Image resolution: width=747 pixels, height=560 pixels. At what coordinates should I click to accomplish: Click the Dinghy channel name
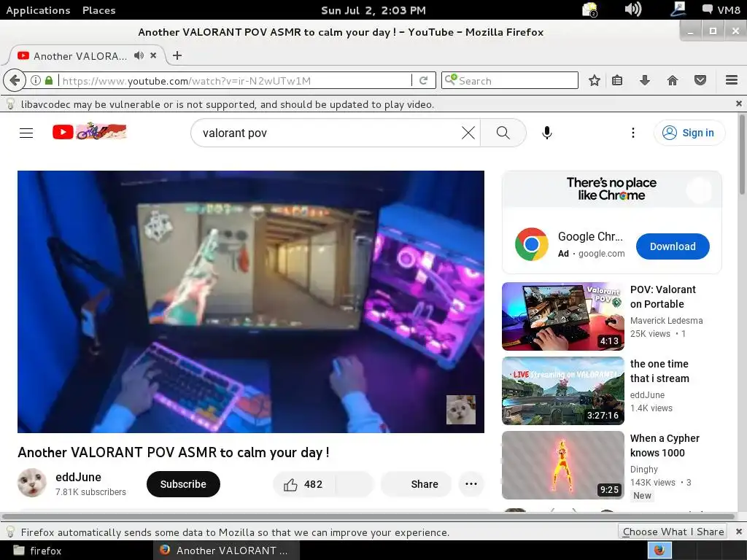coord(644,469)
